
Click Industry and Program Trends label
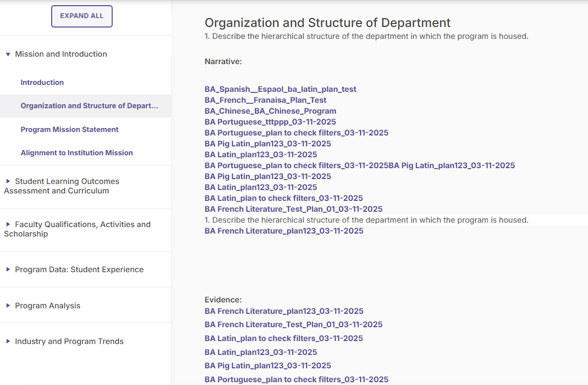pos(69,341)
